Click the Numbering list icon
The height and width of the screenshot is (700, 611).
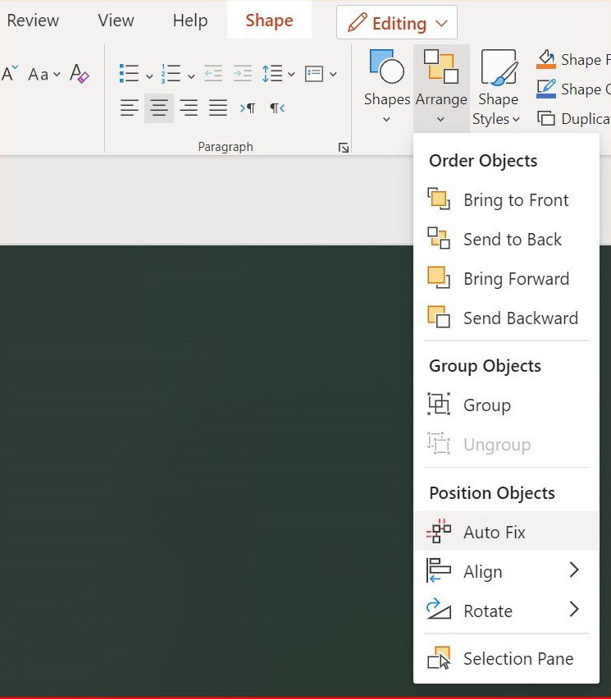pyautogui.click(x=171, y=73)
